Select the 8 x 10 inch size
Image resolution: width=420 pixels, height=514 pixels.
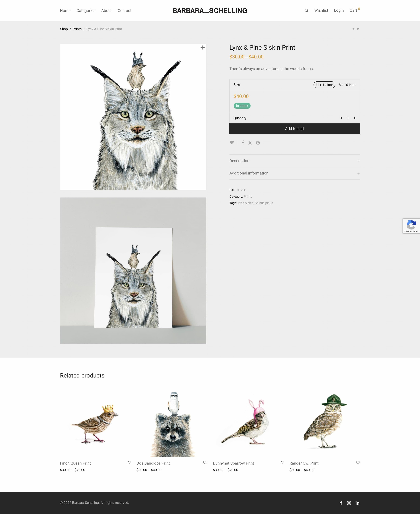347,85
